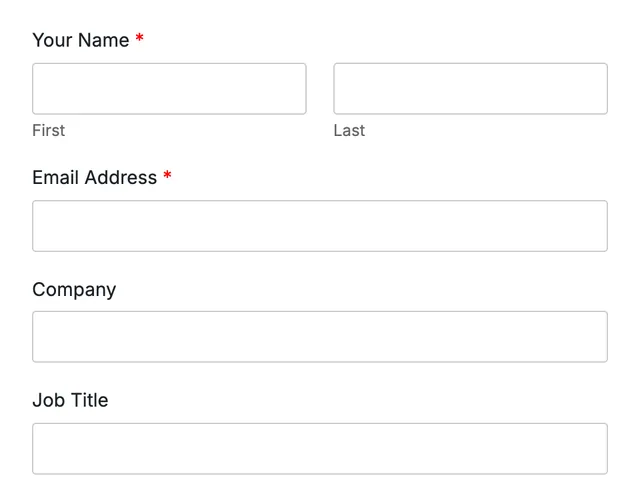The width and height of the screenshot is (640, 480).
Task: Select the Company input field
Action: pos(320,337)
